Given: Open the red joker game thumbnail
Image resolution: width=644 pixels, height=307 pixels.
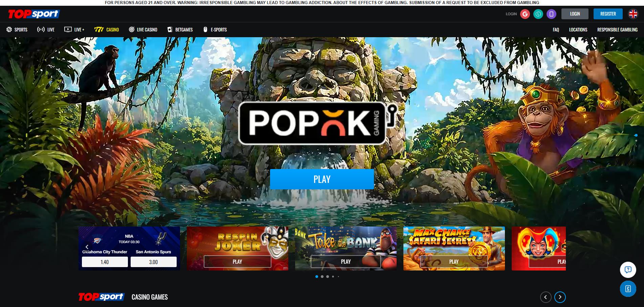Looking at the screenshot, I should [539, 249].
